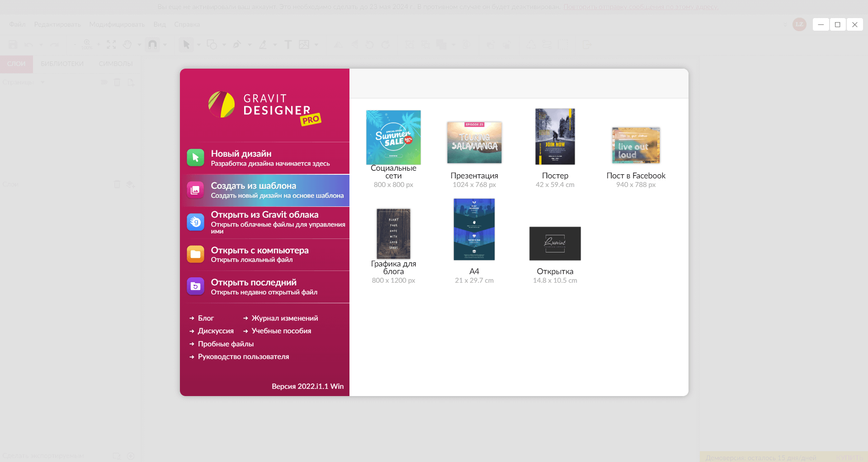Image resolution: width=868 pixels, height=462 pixels.
Task: Click the green New Design icon
Action: click(195, 158)
